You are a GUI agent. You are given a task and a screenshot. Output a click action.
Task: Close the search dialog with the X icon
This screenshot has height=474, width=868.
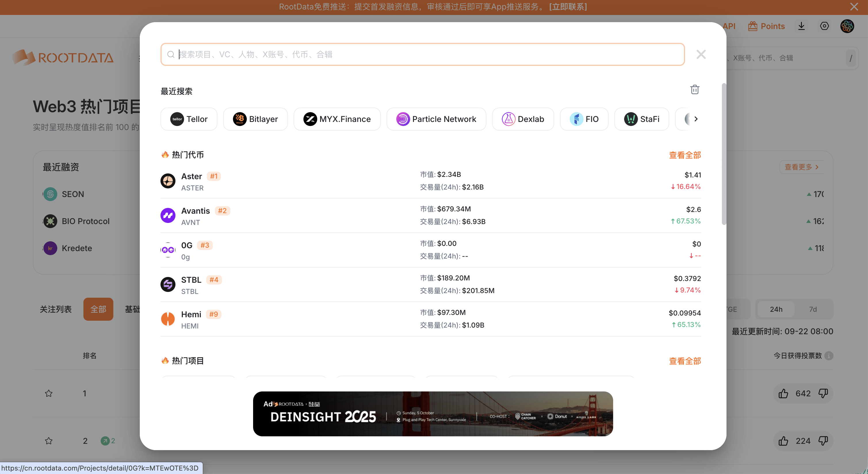coord(701,54)
